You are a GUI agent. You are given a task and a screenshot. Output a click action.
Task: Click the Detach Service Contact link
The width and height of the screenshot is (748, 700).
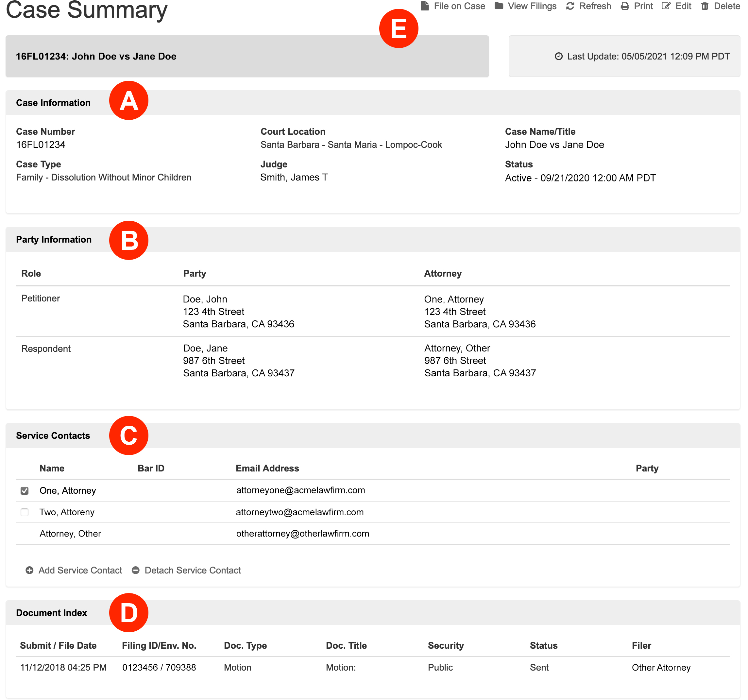(193, 570)
